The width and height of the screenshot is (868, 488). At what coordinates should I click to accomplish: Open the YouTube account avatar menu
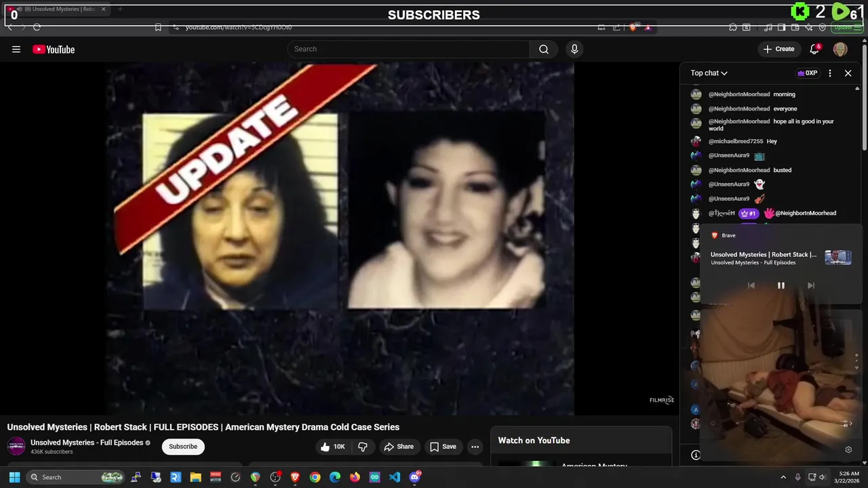(x=840, y=49)
